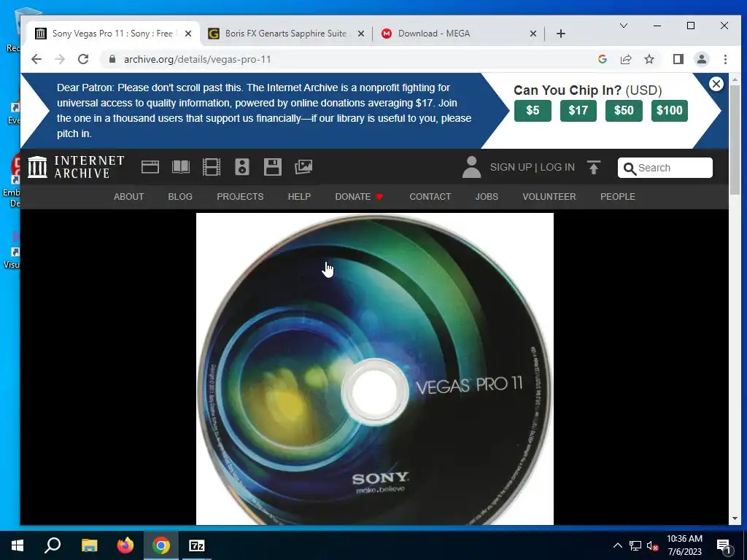Show hidden system tray icons
The image size is (747, 560).
[x=617, y=545]
